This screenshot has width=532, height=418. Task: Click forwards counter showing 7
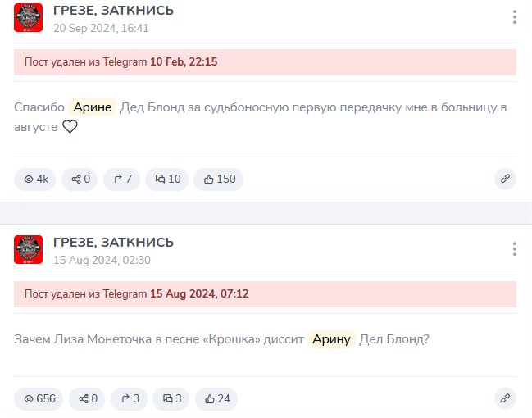122,179
